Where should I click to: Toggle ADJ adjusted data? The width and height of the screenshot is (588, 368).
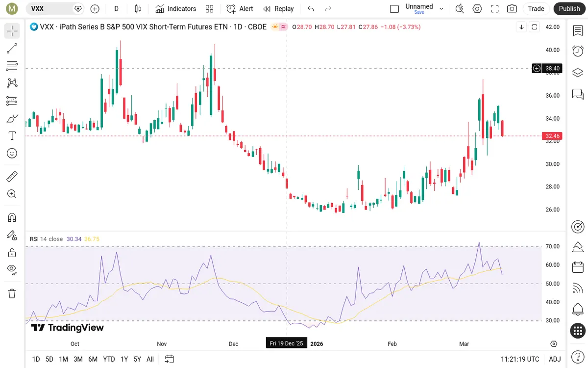pyautogui.click(x=555, y=359)
